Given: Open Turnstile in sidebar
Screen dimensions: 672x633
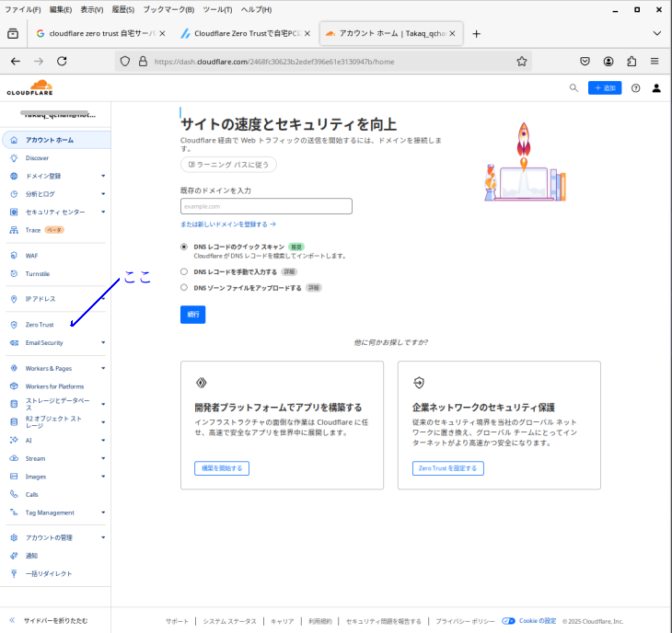Looking at the screenshot, I should 38,273.
